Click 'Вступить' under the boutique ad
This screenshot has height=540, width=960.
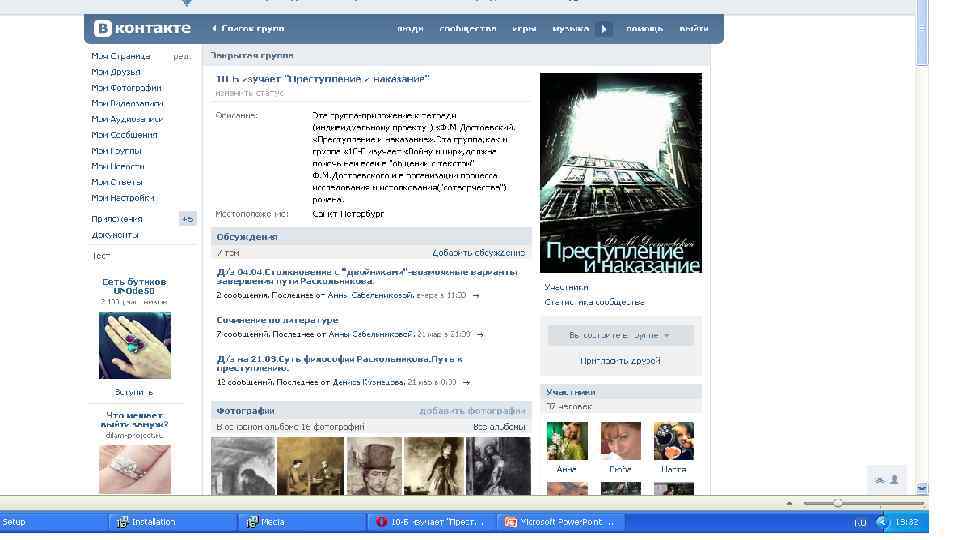click(134, 392)
